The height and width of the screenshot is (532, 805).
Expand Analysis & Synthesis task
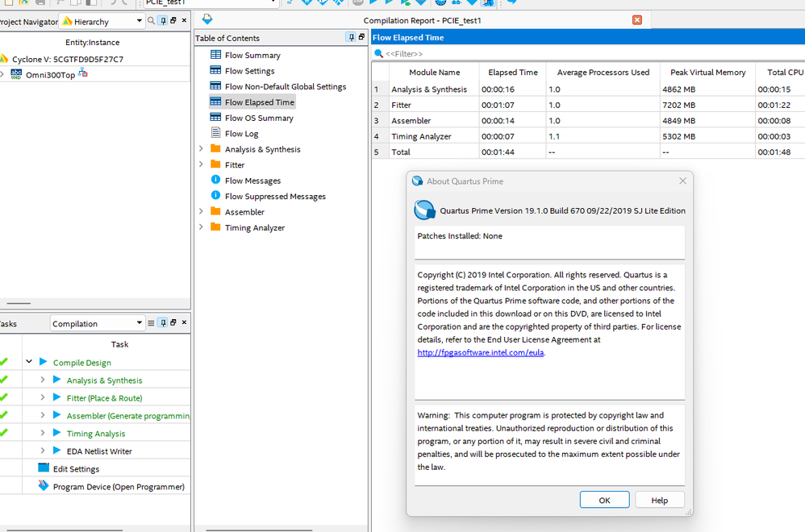pyautogui.click(x=43, y=380)
